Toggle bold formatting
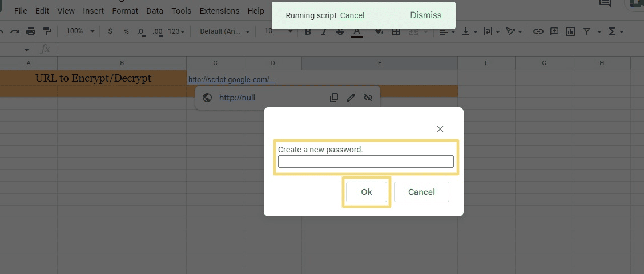The image size is (644, 274). pyautogui.click(x=308, y=32)
